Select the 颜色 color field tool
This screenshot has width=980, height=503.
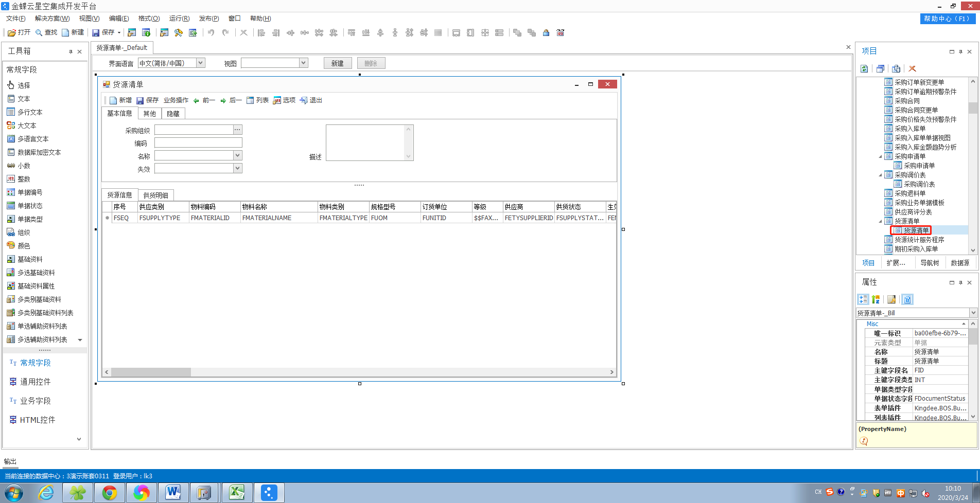click(x=19, y=246)
